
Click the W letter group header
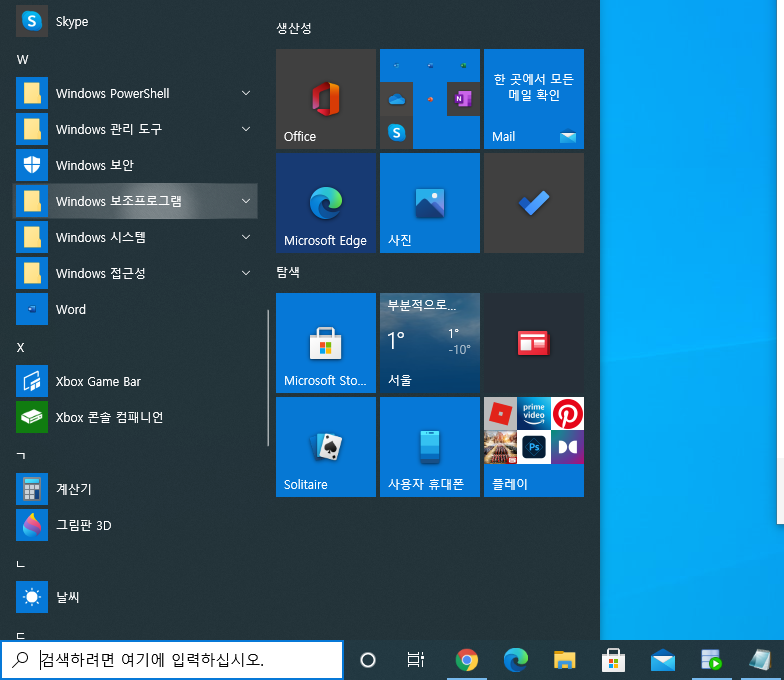coord(22,60)
